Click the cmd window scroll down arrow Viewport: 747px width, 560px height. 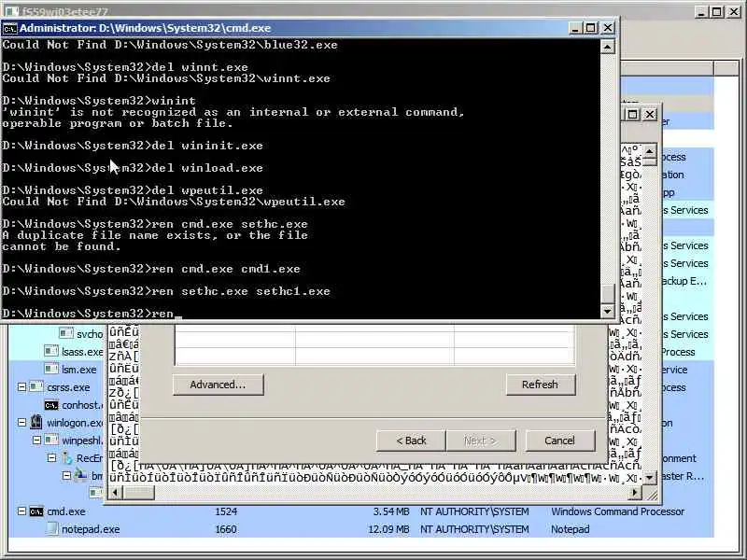608,311
